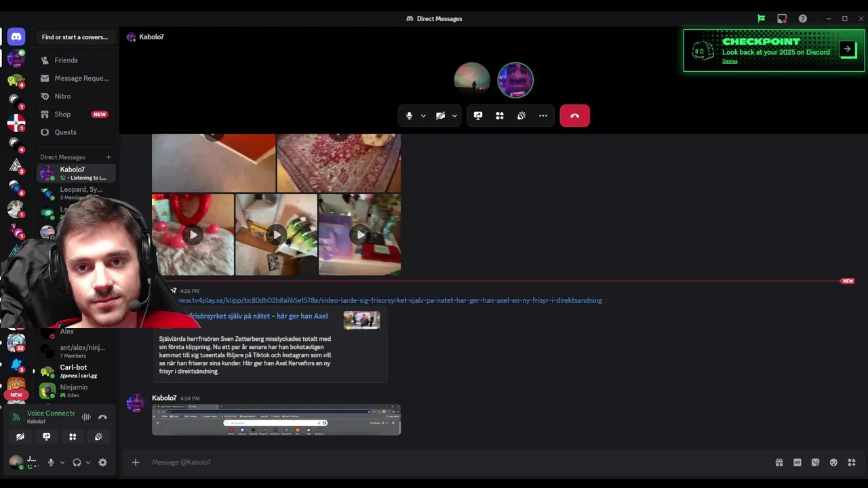The image size is (868, 488).
Task: Open Discord home direct messages icon
Action: tap(16, 37)
